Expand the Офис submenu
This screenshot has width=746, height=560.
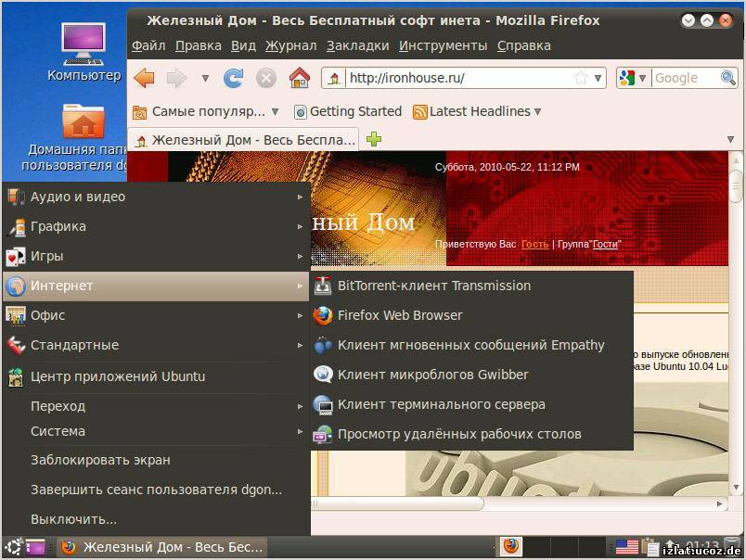coord(156,315)
